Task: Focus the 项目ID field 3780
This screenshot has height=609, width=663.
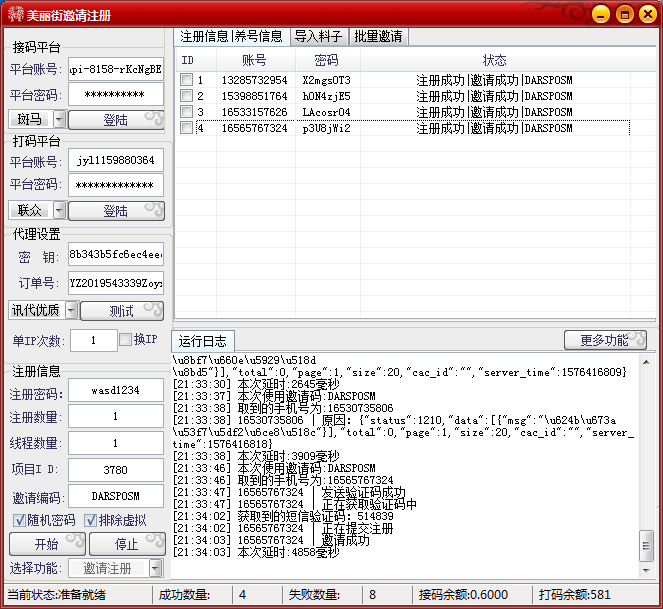Action: pos(116,469)
